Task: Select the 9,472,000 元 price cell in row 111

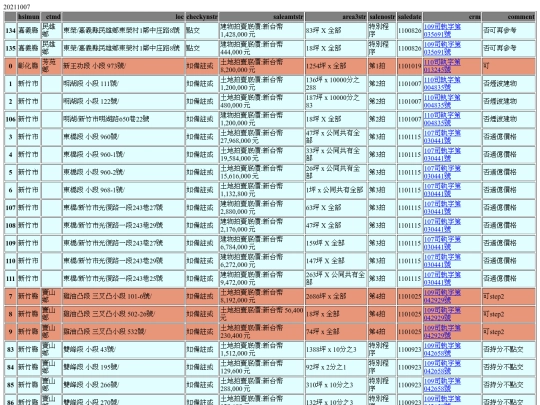Action: pos(262,279)
